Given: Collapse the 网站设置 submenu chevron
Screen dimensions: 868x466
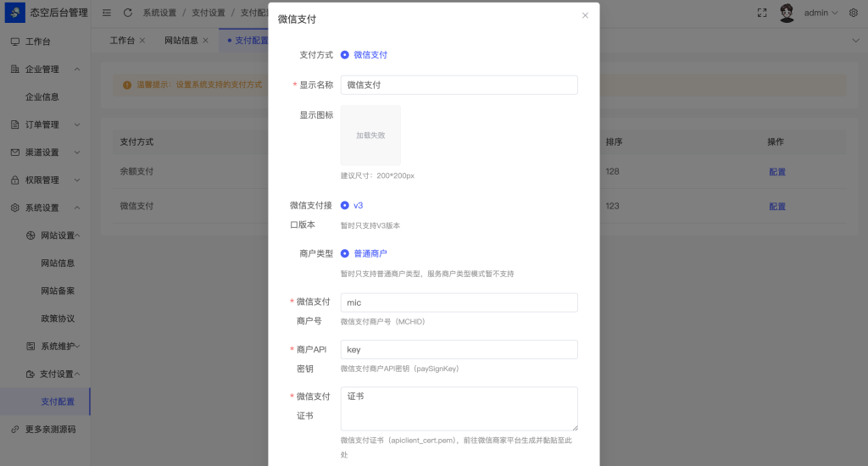Looking at the screenshot, I should (x=77, y=236).
